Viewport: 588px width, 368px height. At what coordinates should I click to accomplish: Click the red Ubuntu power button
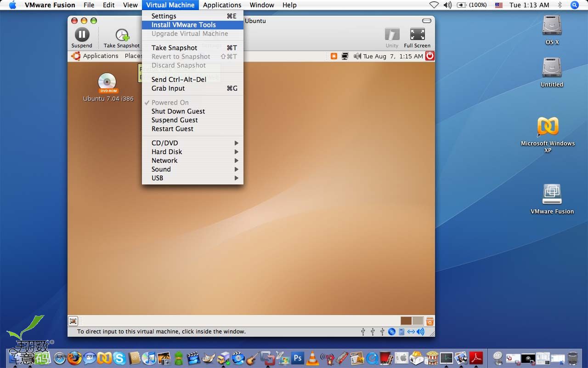(430, 56)
